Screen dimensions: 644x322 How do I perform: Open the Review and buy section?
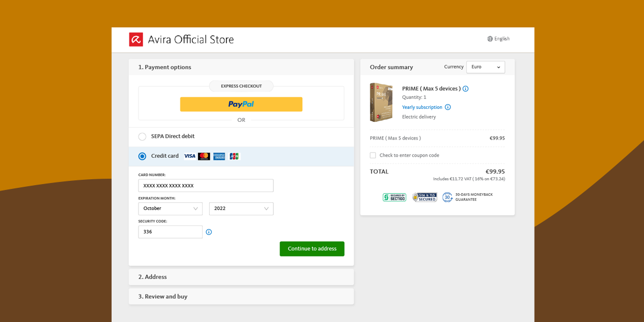(241, 296)
